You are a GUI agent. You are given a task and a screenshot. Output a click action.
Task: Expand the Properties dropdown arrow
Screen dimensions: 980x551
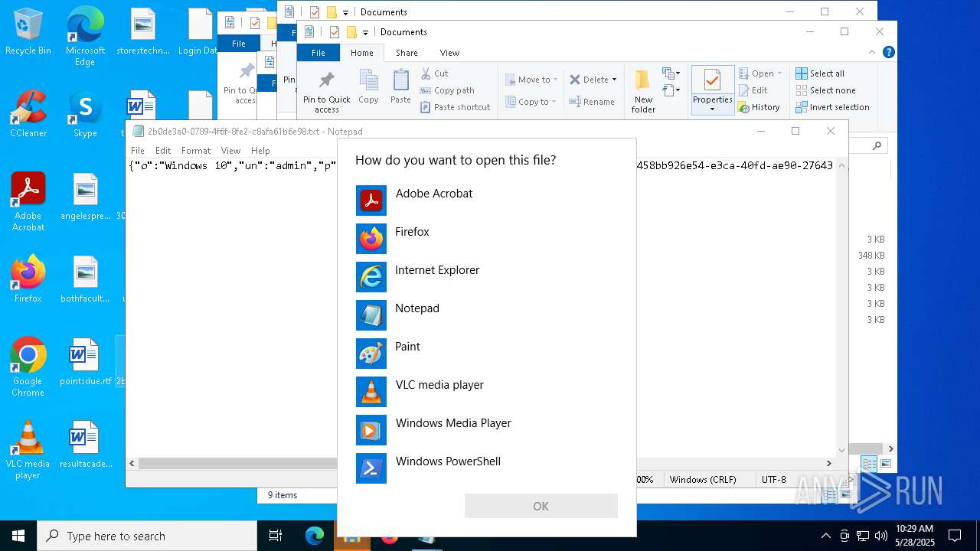(x=713, y=109)
